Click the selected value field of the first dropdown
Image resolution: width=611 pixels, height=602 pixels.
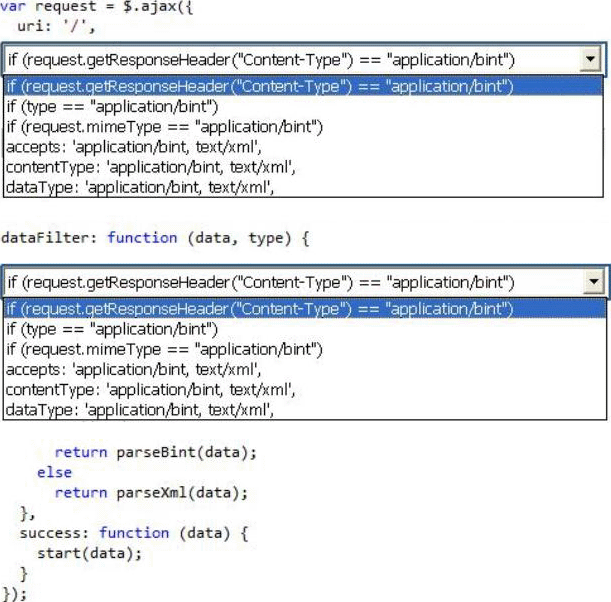pos(290,61)
